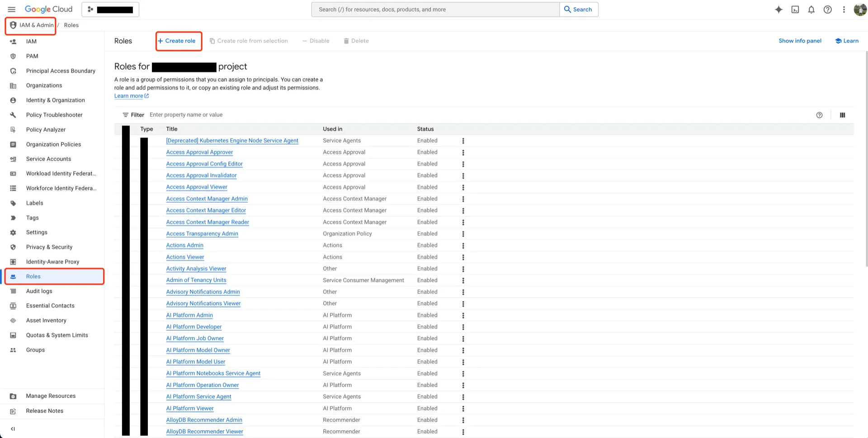Open more actions for Access Approval Approver
Viewport: 868px width, 438px height.
463,152
